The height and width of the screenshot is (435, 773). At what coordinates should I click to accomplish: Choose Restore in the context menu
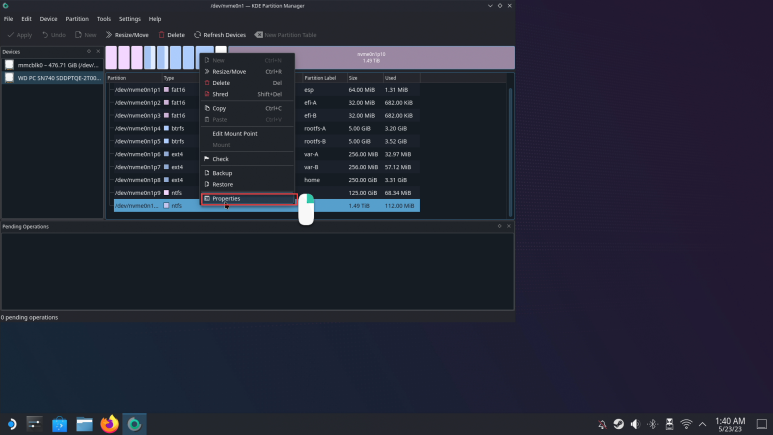247,184
